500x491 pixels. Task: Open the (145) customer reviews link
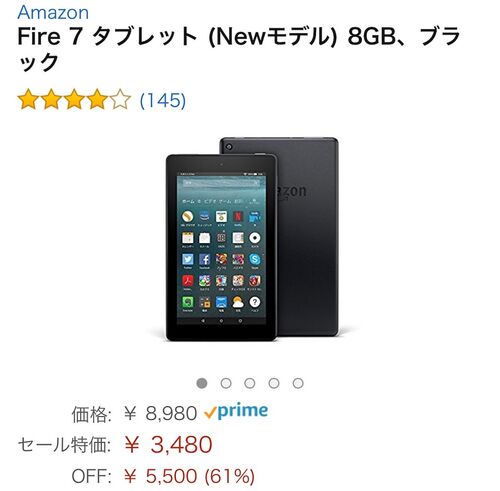tap(163, 100)
